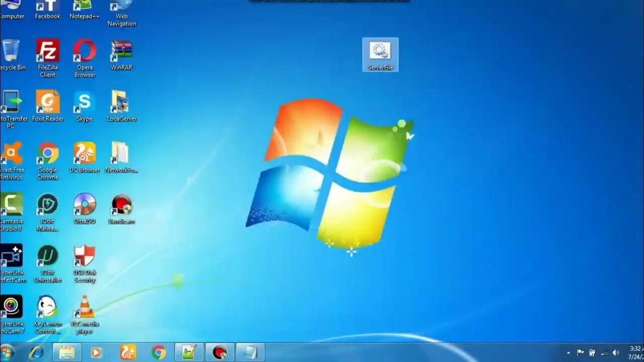Switch to the green notepad taskbar app

tap(189, 352)
